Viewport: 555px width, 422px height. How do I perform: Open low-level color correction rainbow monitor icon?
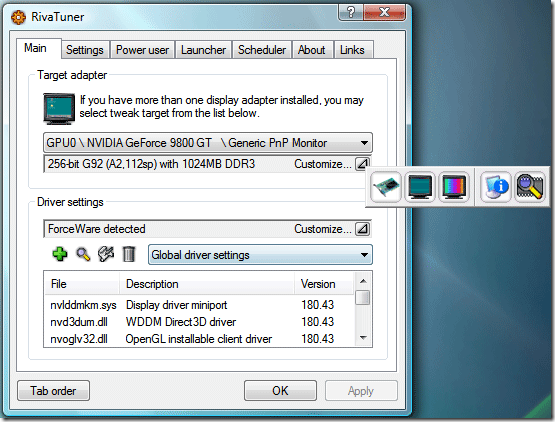454,187
